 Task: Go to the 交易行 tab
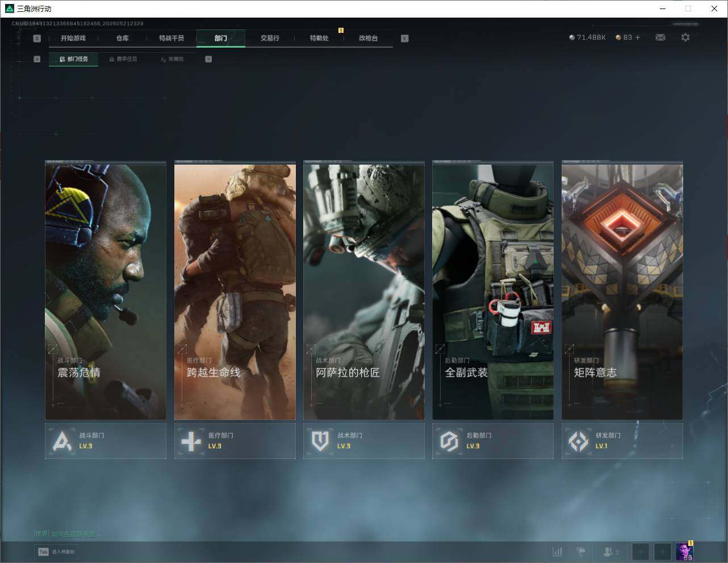270,38
